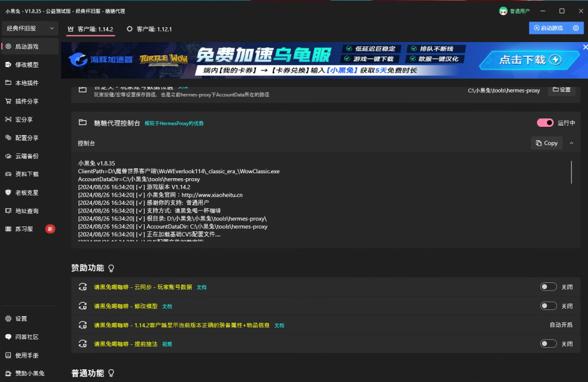The height and width of the screenshot is (382, 588).
Task: Click the lightbulb icon next to 赞助功能
Action: tap(111, 268)
